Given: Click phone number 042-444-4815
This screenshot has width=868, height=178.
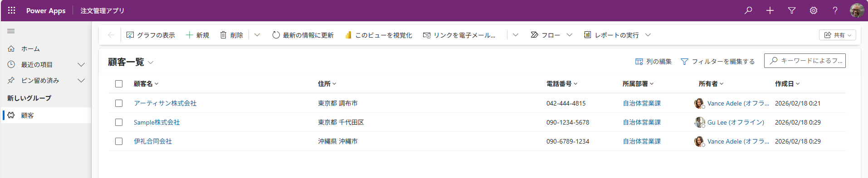Looking at the screenshot, I should point(566,103).
